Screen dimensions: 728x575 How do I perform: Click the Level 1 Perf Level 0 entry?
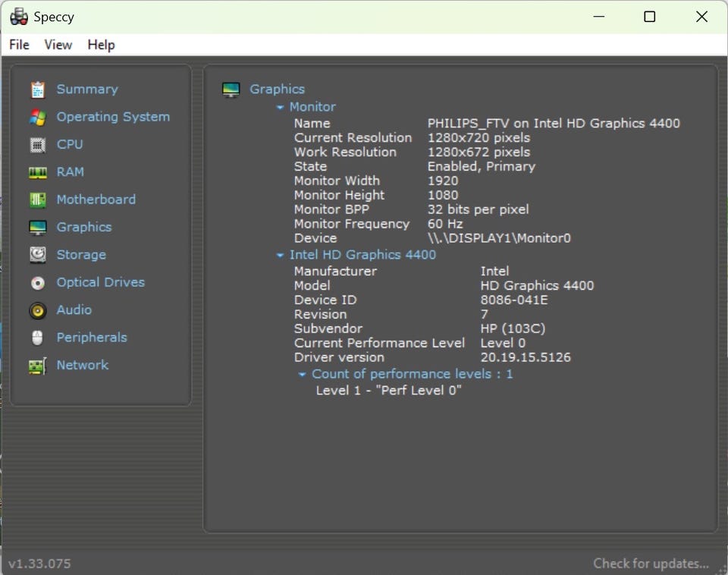(x=388, y=390)
